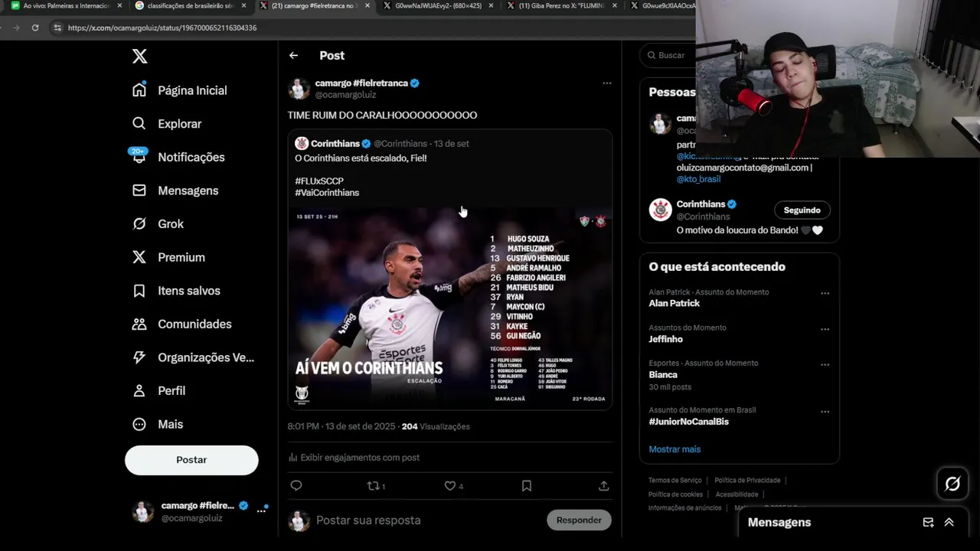This screenshot has width=980, height=551.
Task: Switch to G0wwNaJWUAEvy2 image tab
Action: 439,5
